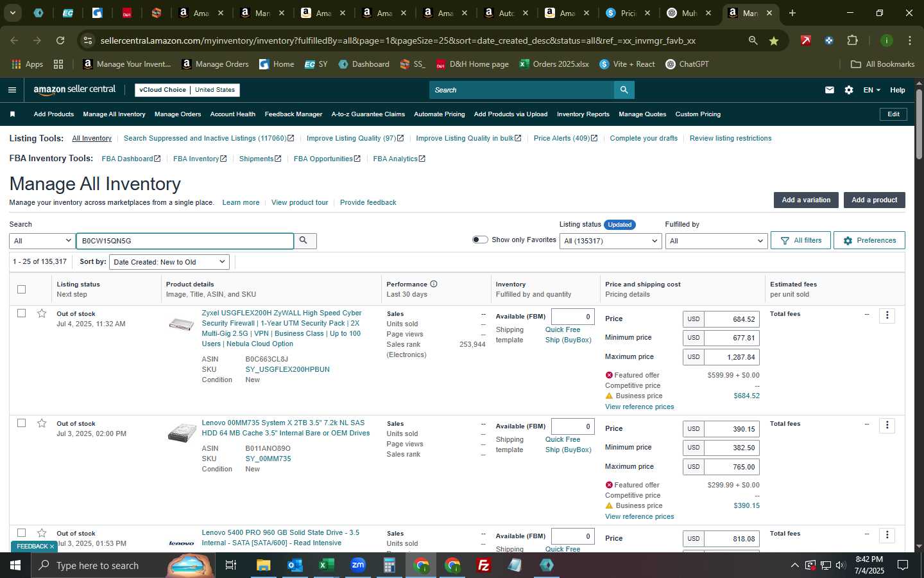Open All filters button
Screen dimensions: 924x578
(801, 240)
